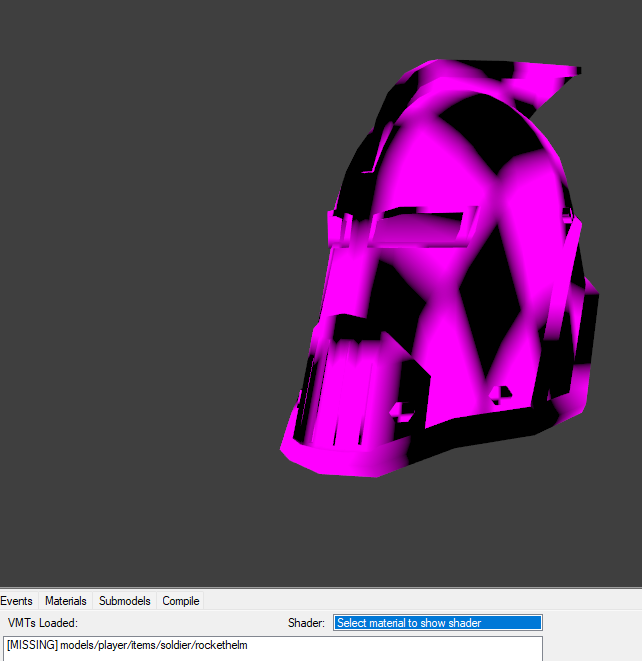Switch to the Compile tab
The width and height of the screenshot is (642, 661).
click(x=180, y=601)
